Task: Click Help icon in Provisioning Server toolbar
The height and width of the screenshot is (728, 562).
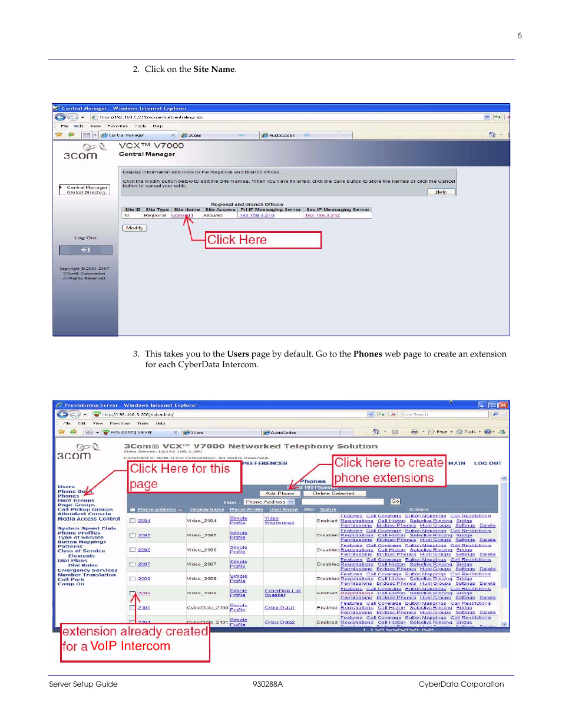Action: click(x=488, y=432)
